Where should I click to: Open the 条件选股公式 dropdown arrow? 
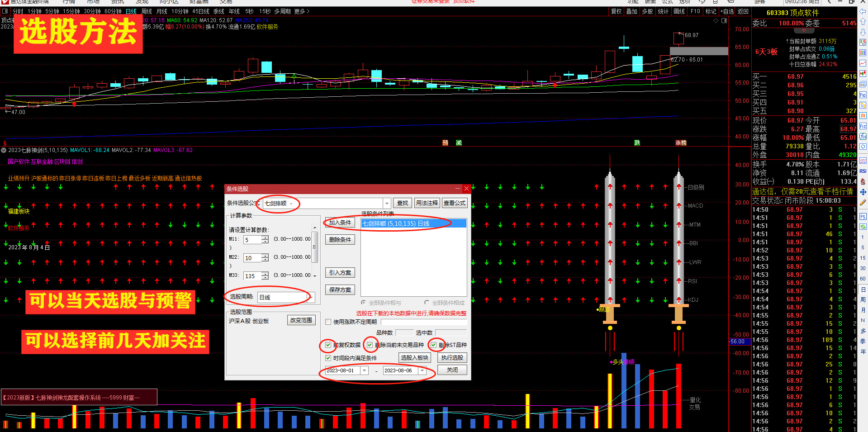(387, 204)
